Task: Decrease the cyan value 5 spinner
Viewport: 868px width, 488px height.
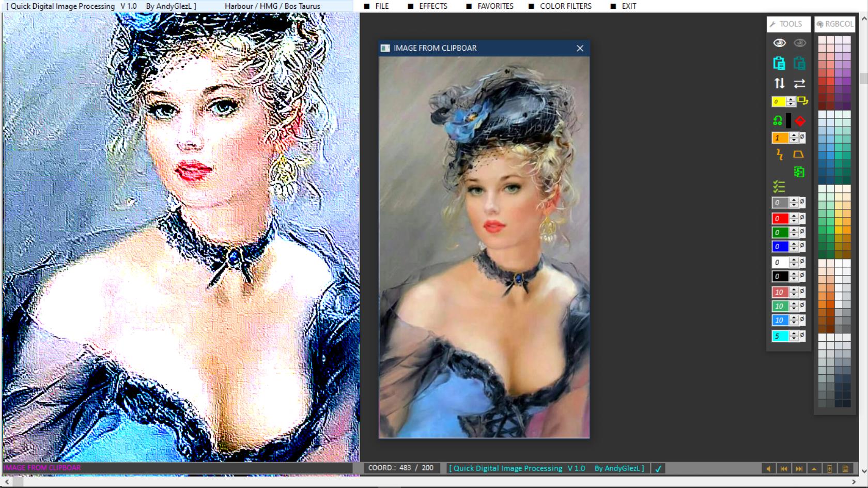Action: coord(794,339)
